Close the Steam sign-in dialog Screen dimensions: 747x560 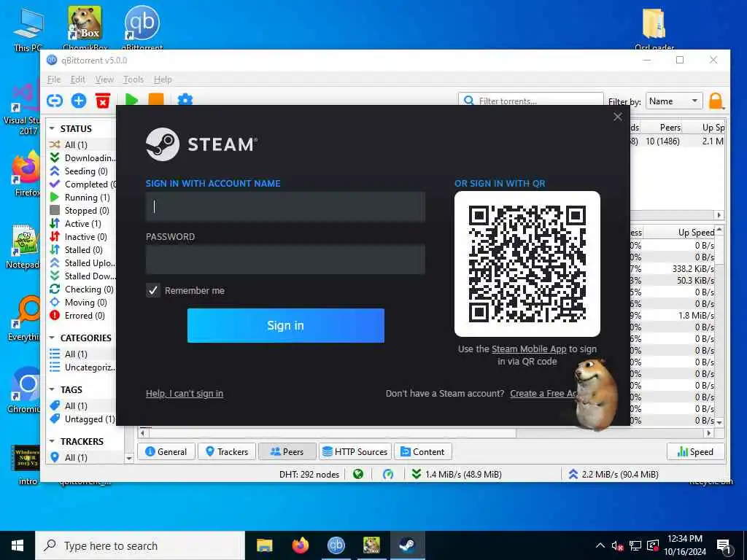coord(617,117)
